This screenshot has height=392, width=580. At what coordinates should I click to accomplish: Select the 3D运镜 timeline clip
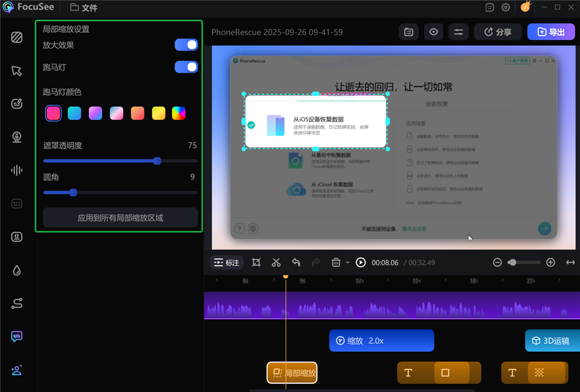tap(553, 341)
